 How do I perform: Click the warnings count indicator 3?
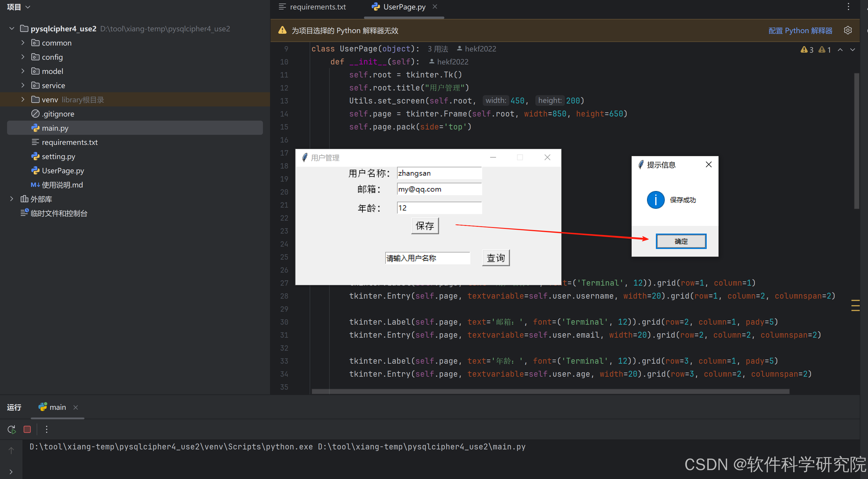[807, 50]
